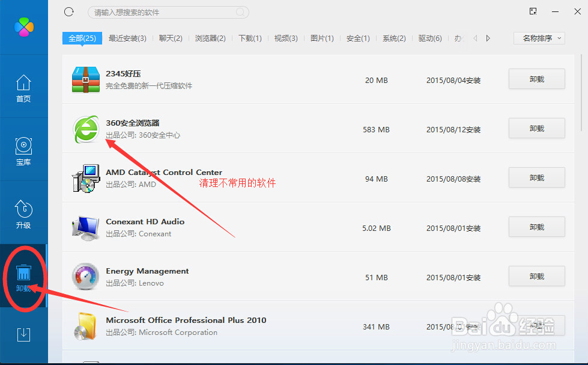
Task: Click Conexant HD Audio name text
Action: (x=145, y=221)
